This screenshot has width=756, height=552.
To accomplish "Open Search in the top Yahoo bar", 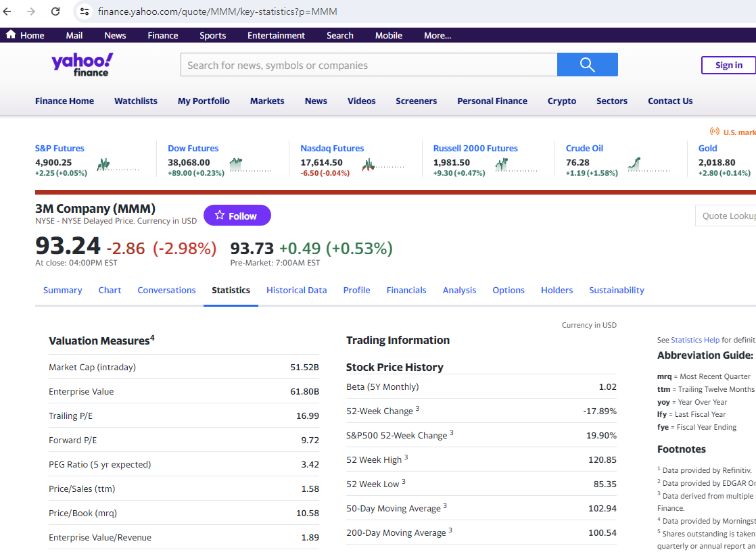I will click(x=340, y=35).
